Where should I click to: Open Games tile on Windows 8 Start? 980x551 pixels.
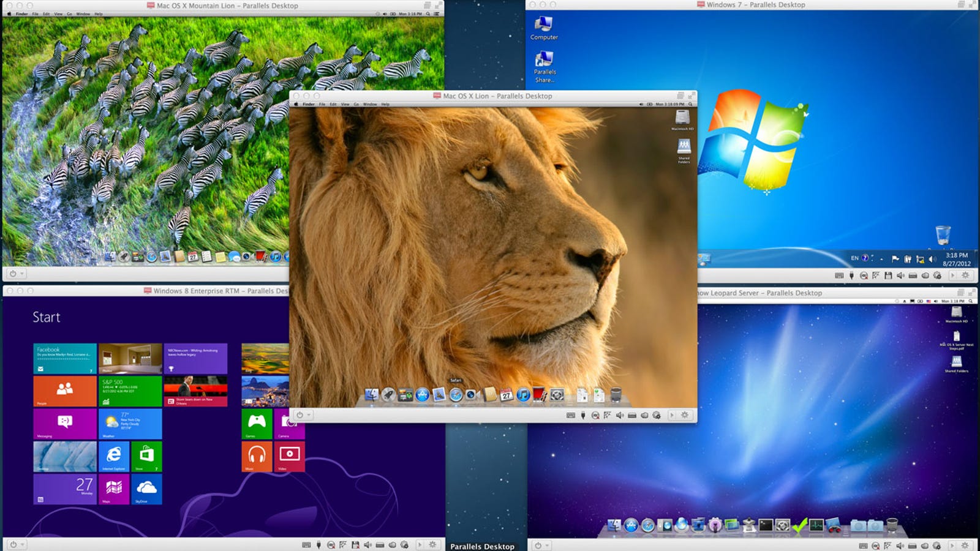point(257,424)
